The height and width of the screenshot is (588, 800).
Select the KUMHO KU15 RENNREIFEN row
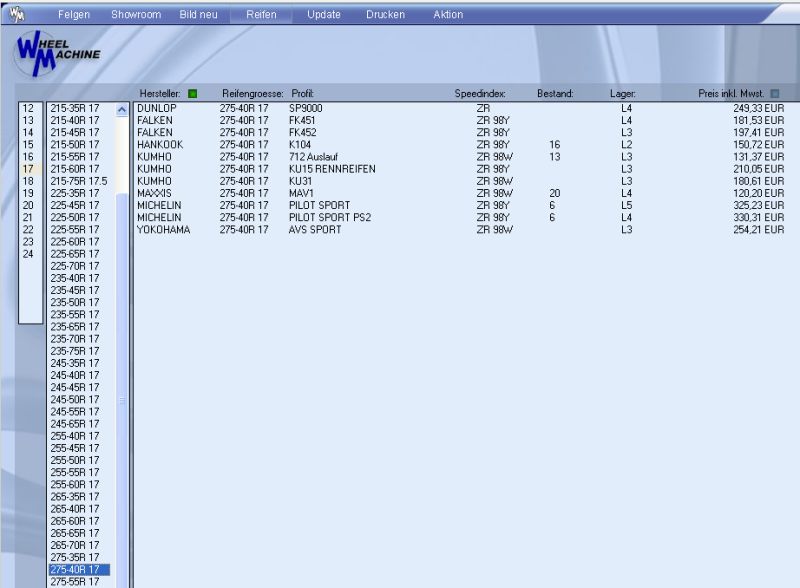[x=461, y=169]
